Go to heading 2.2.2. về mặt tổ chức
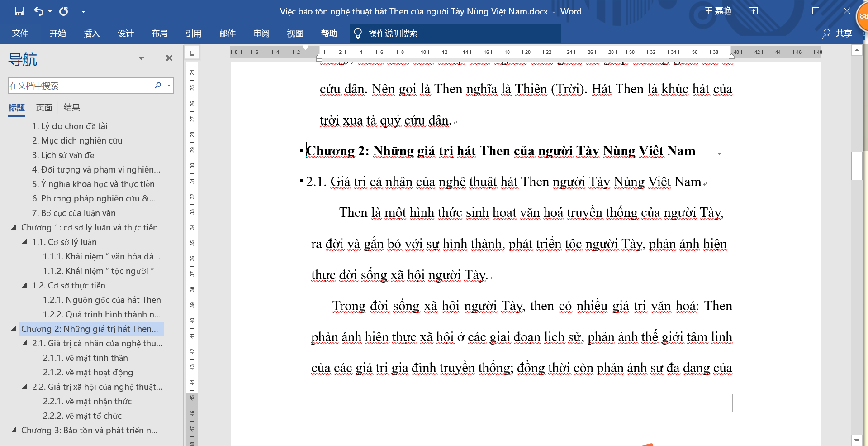The height and width of the screenshot is (446, 868). (82, 416)
